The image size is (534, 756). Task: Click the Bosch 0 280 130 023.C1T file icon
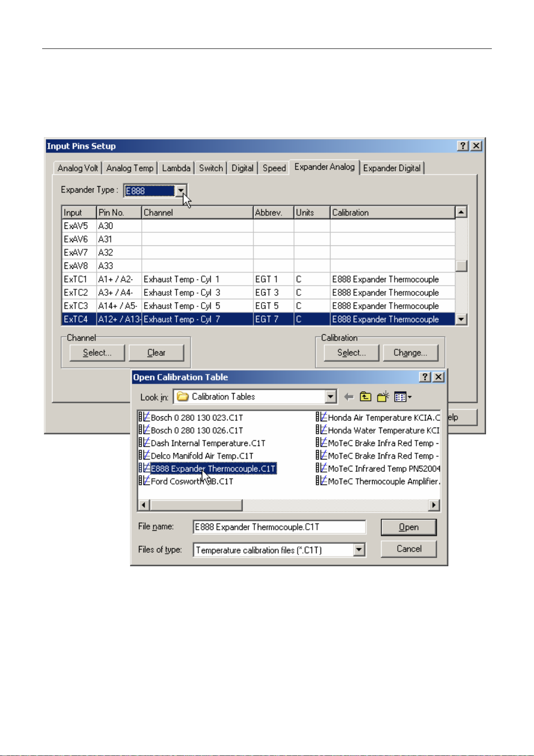144,417
